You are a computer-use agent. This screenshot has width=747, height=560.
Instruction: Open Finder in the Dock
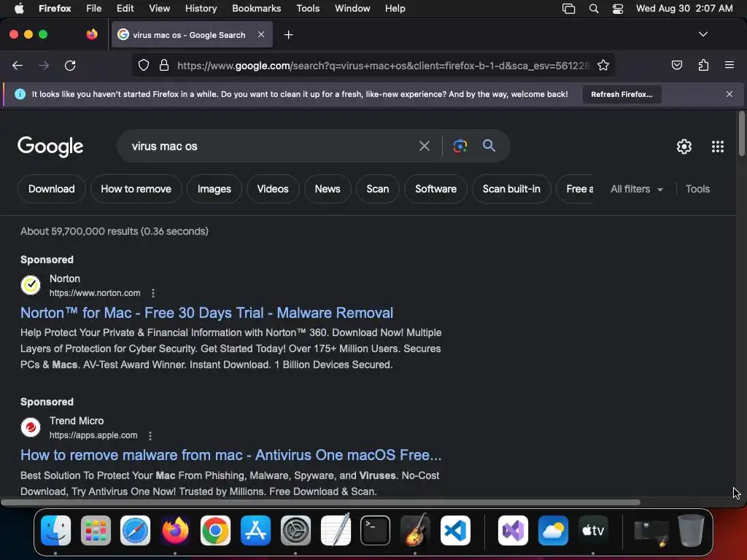pos(55,531)
